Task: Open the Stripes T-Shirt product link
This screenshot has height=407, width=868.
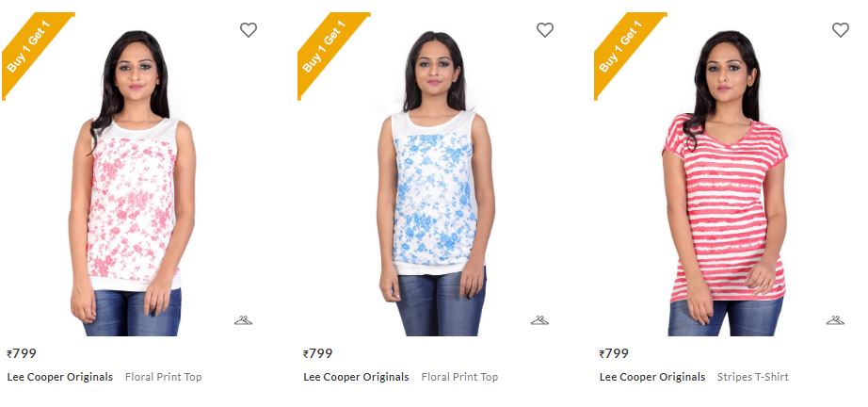Action: 753,377
